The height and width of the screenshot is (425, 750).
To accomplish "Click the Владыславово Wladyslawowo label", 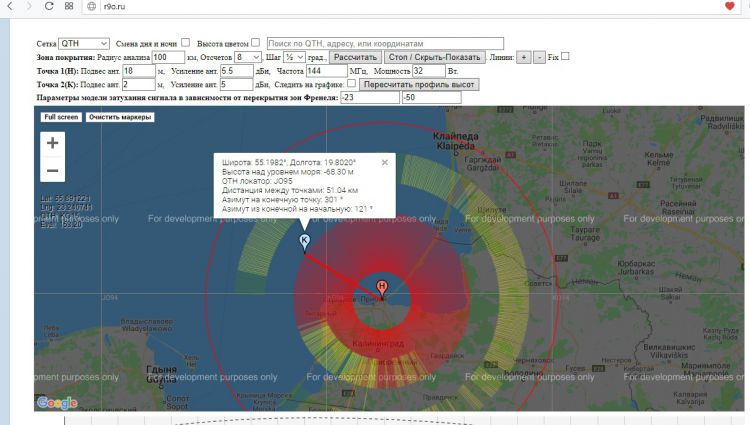I will (x=146, y=325).
